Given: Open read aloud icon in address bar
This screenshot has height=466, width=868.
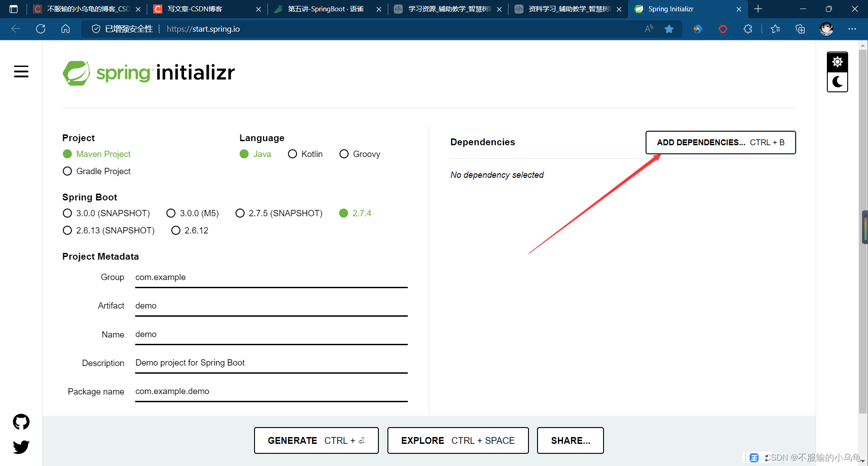Looking at the screenshot, I should coord(649,29).
